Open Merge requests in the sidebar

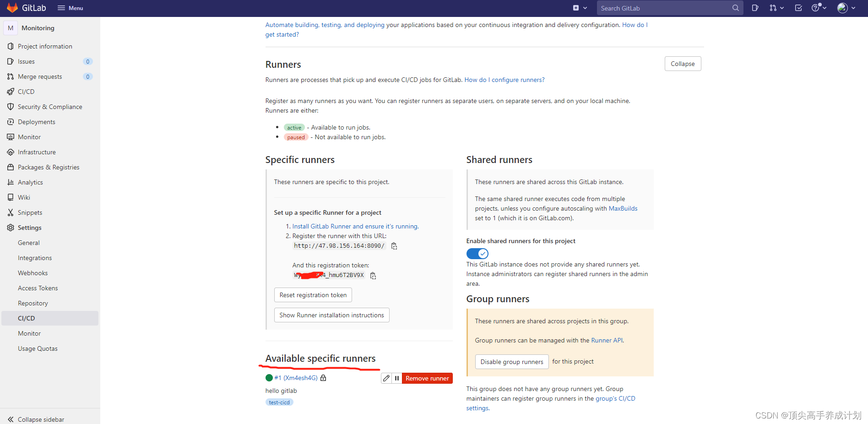pos(50,76)
